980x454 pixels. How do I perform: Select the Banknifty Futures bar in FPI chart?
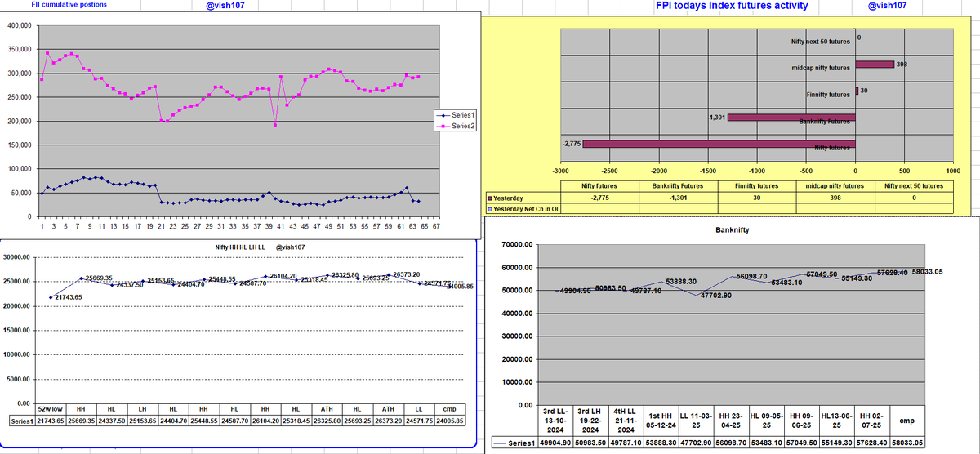click(x=791, y=118)
